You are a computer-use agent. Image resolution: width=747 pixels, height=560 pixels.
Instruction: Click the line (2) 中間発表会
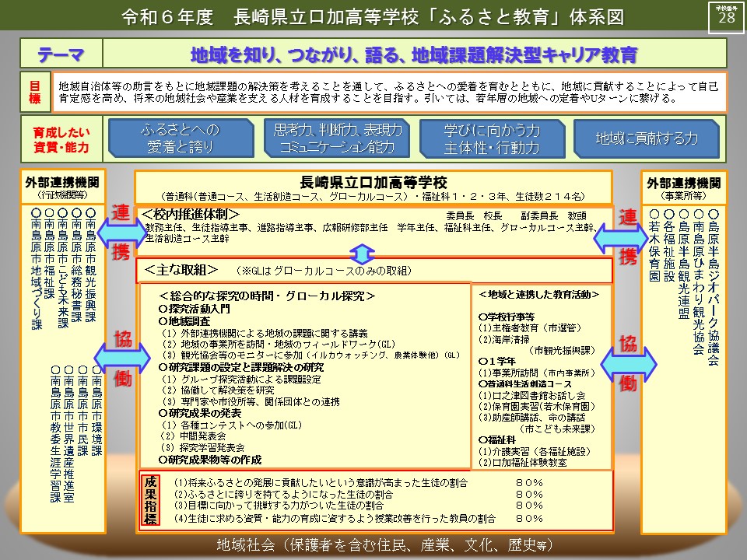[194, 436]
